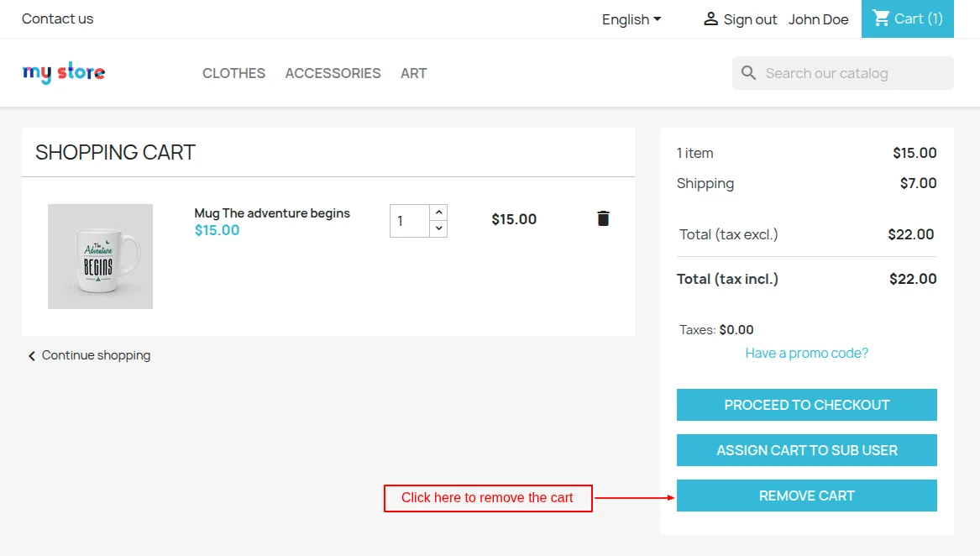980x556 pixels.
Task: Click the magnifying glass search icon
Action: [x=748, y=73]
